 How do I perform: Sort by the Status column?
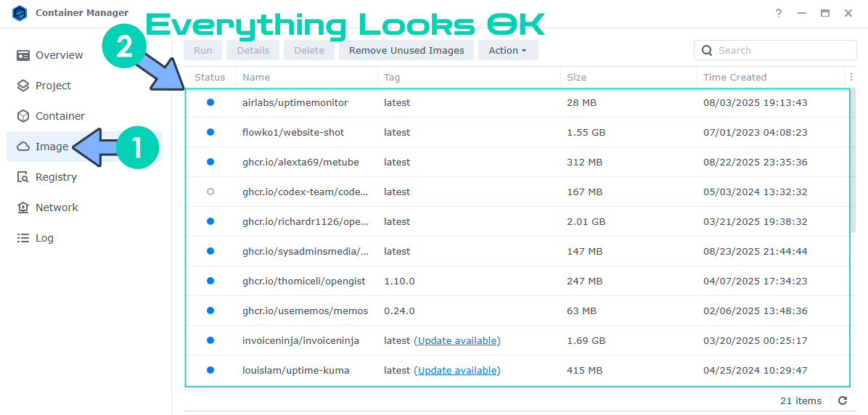click(210, 77)
